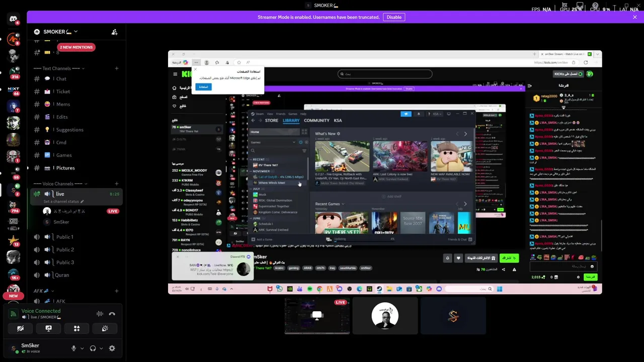Open the Voice Connected signal icon

click(x=14, y=314)
